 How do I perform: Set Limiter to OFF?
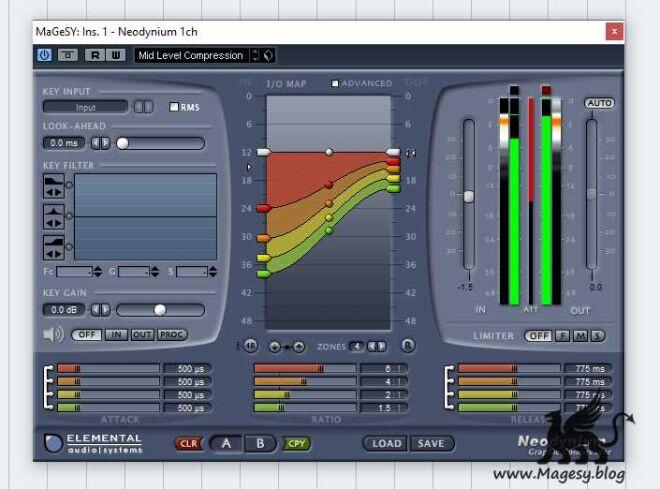538,336
